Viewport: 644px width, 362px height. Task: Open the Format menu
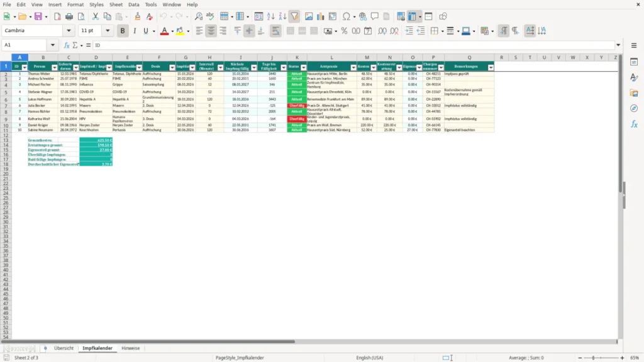[x=75, y=4]
